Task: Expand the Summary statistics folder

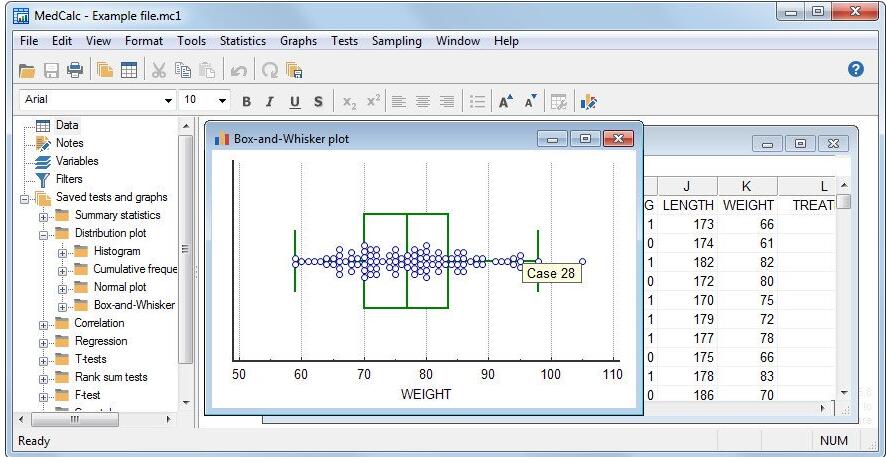Action: coord(43,217)
